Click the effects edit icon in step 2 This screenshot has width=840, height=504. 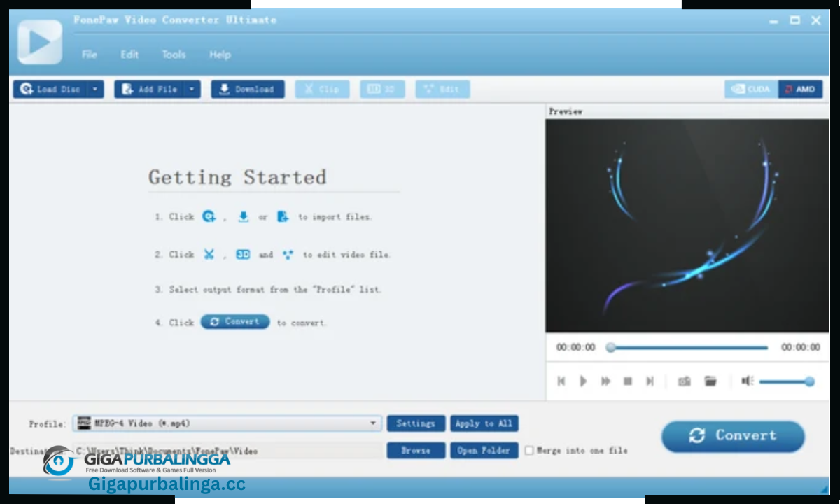coord(288,255)
